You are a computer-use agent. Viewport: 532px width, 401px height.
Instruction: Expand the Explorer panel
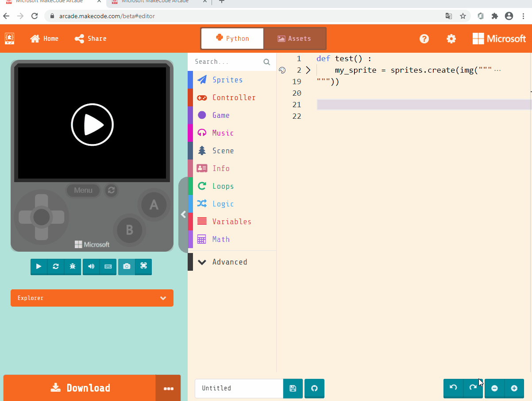(92, 298)
